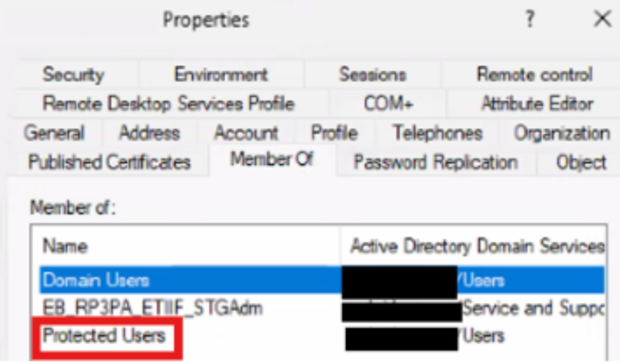Select the Domain Users group row
This screenshot has height=364, width=620.
96,280
